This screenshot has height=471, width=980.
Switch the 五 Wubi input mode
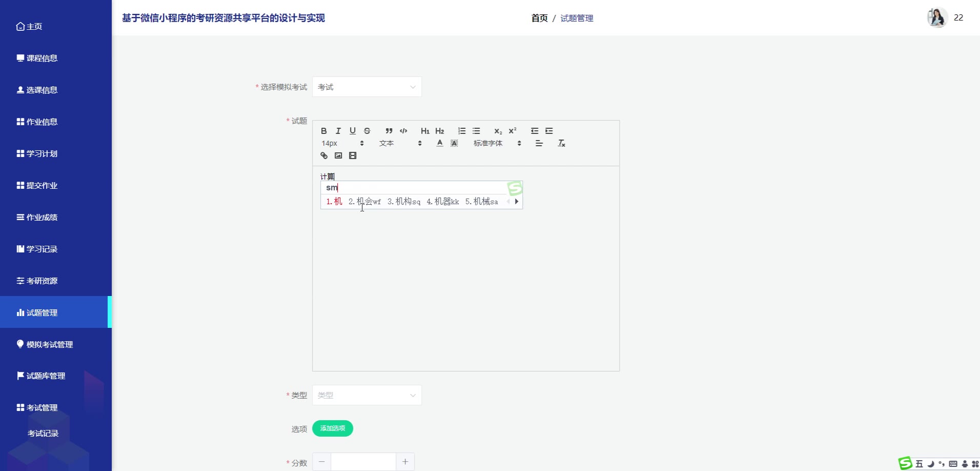pos(920,464)
